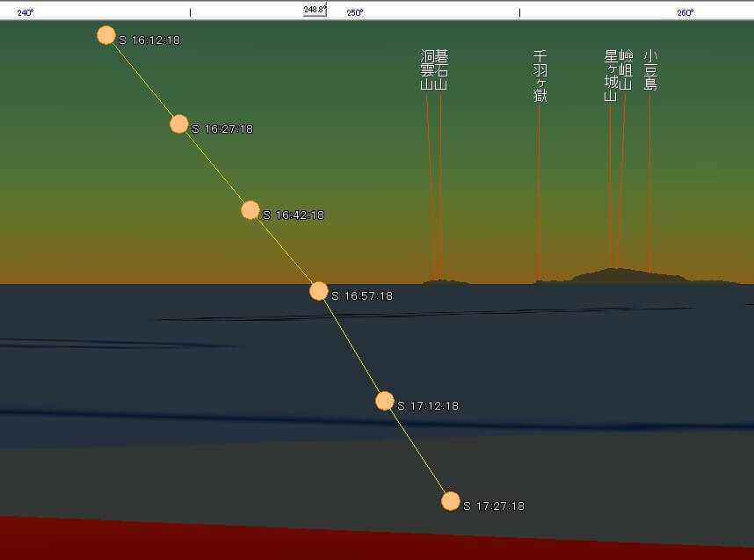The height and width of the screenshot is (560, 754).
Task: Select the 嶮岨山 mountain label
Action: click(626, 69)
